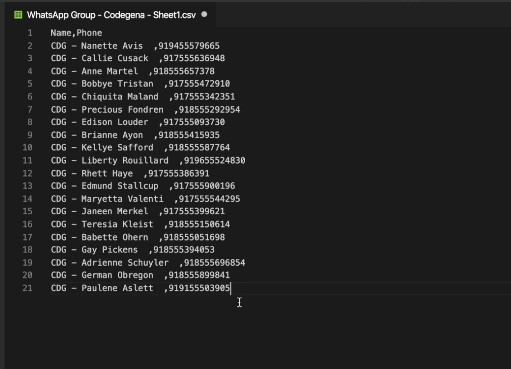Click the unsaved-changes dot on the tab

[204, 14]
